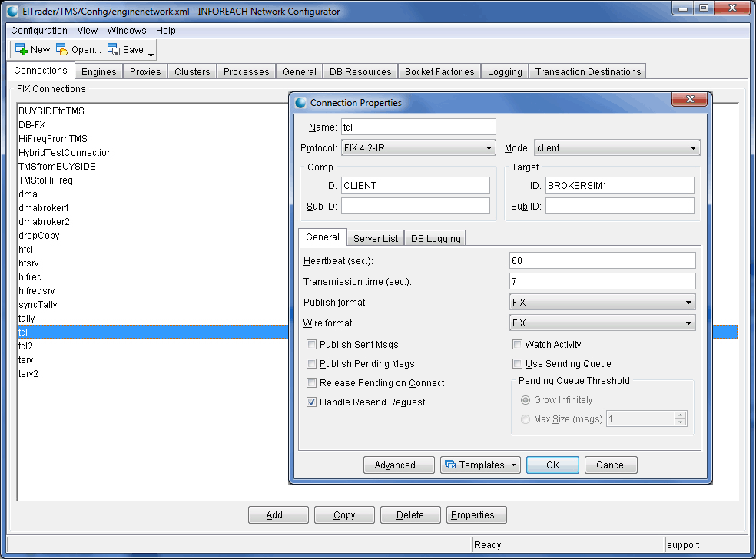Click the Save toolbar icon

pyautogui.click(x=114, y=49)
